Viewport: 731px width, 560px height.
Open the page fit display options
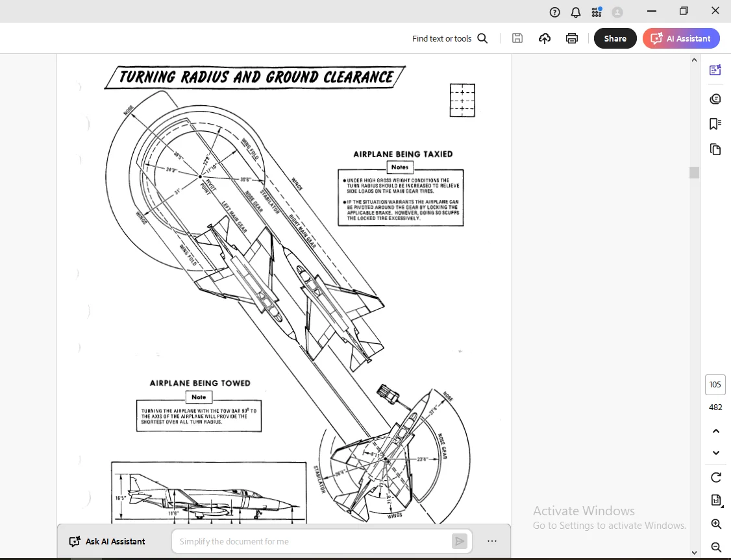click(716, 500)
